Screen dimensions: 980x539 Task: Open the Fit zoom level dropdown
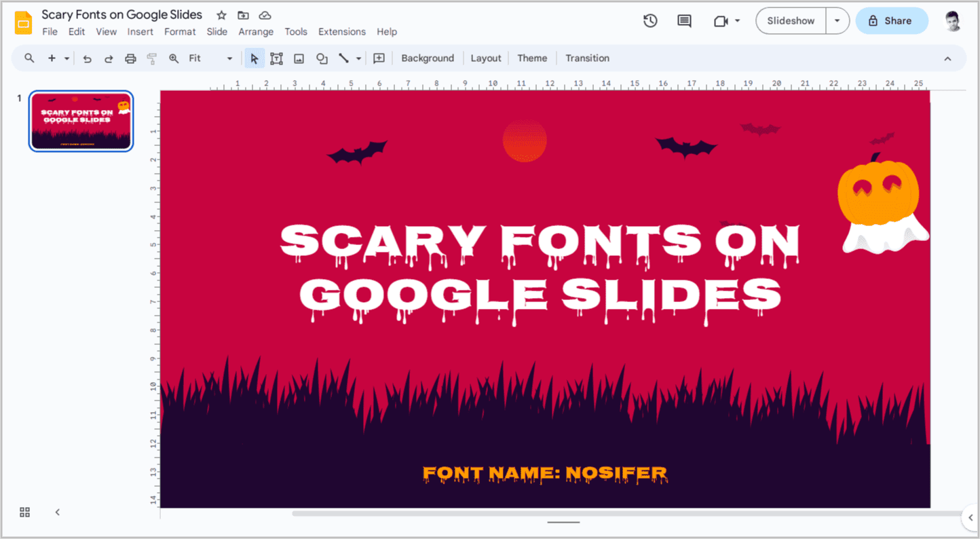pyautogui.click(x=210, y=58)
